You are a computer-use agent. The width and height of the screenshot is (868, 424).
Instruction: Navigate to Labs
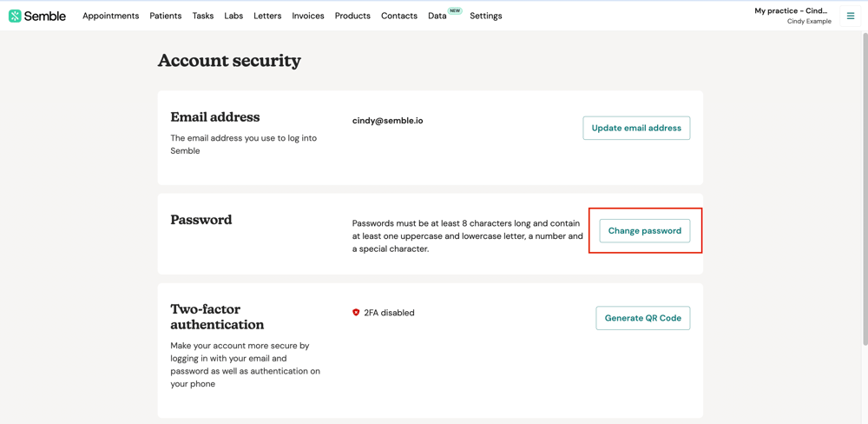233,16
